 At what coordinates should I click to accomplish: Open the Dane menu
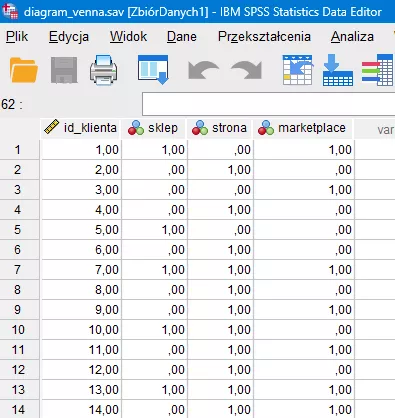[182, 36]
